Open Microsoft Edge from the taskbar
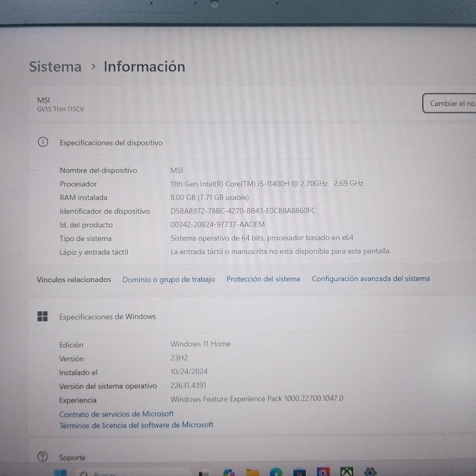 276,472
